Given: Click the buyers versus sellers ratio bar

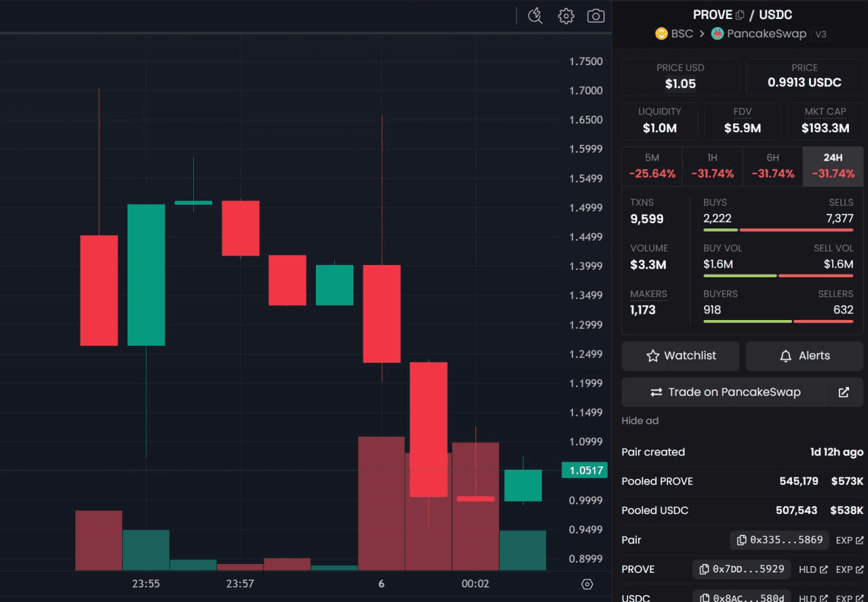Looking at the screenshot, I should click(x=778, y=321).
